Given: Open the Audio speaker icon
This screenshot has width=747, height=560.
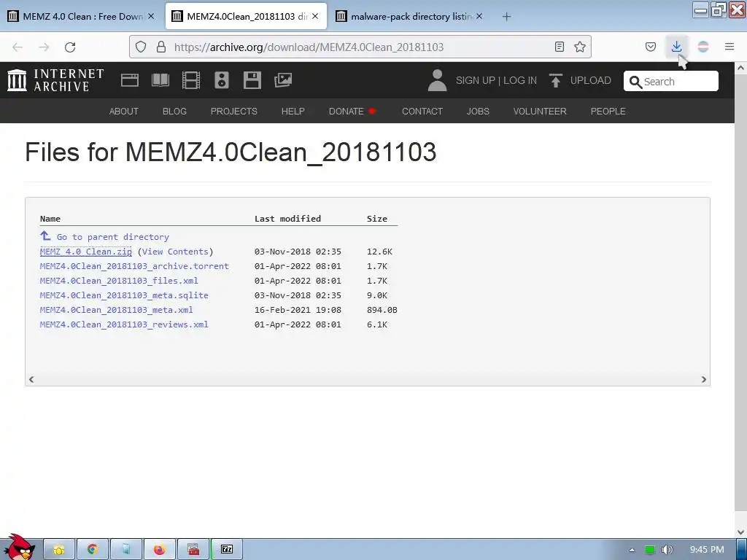Looking at the screenshot, I should click(222, 80).
